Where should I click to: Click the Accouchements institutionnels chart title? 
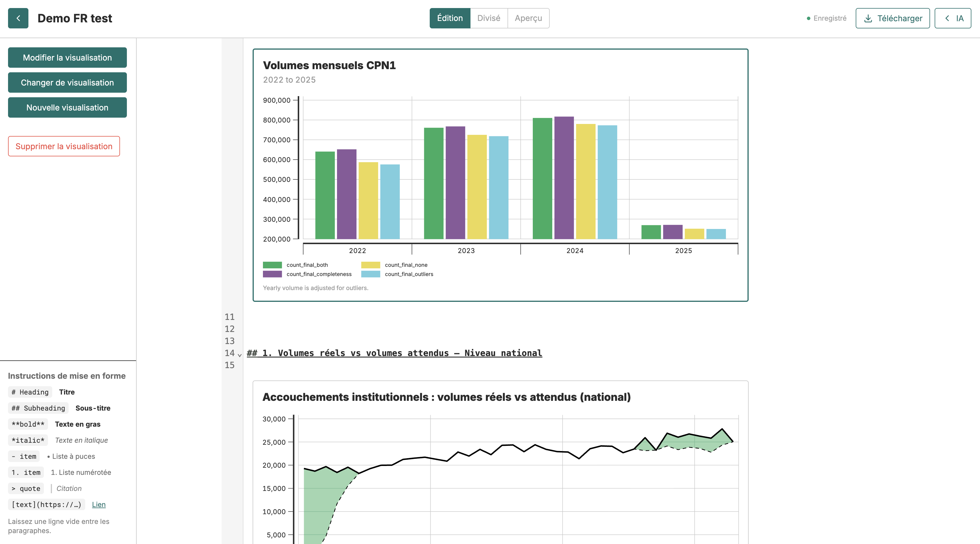447,397
